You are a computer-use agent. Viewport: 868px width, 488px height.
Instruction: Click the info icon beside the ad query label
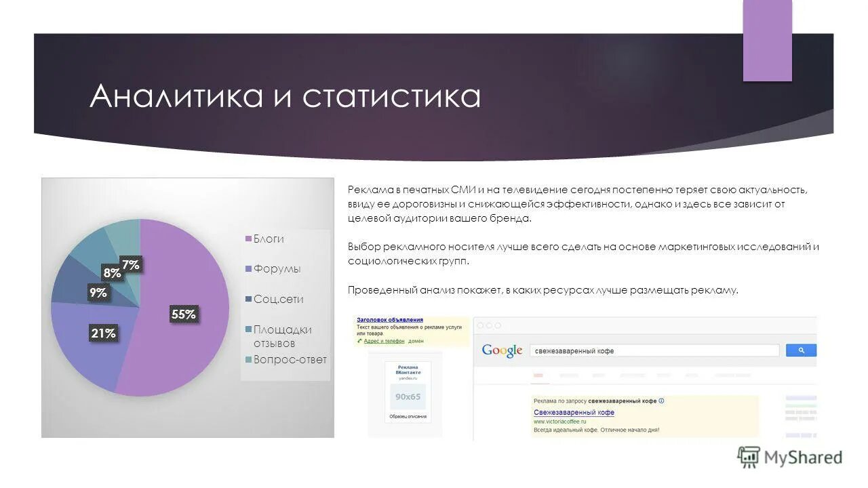[661, 401]
